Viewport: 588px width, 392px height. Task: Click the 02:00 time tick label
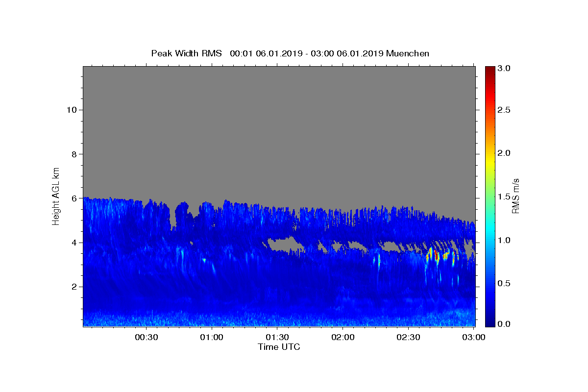click(x=343, y=337)
